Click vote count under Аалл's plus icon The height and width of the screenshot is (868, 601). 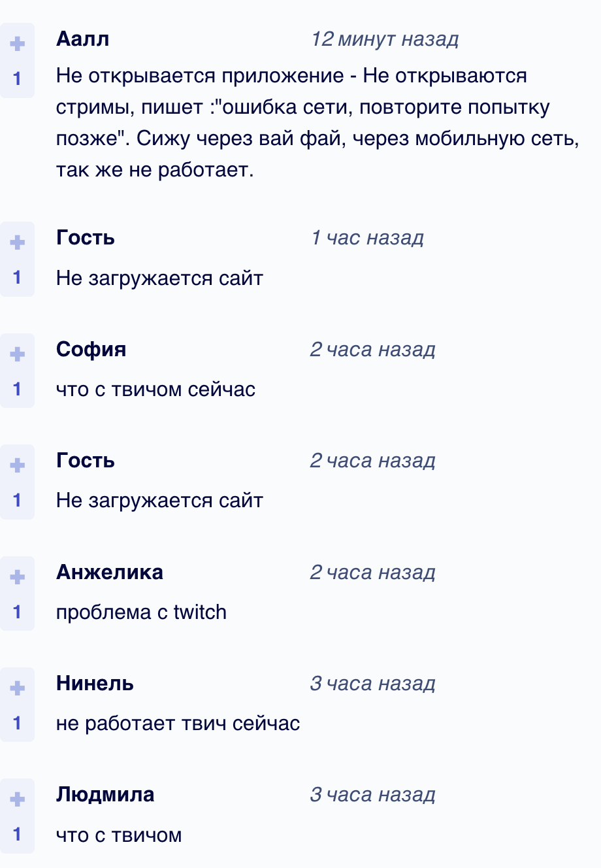coord(17,79)
